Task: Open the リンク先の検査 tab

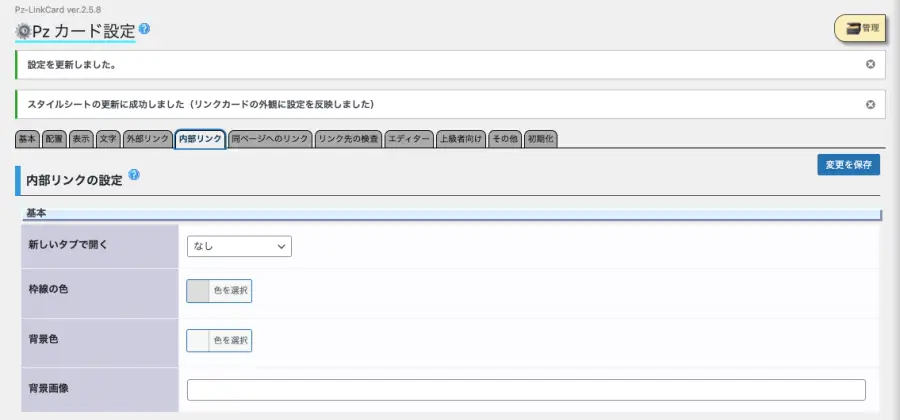Action: click(x=348, y=139)
